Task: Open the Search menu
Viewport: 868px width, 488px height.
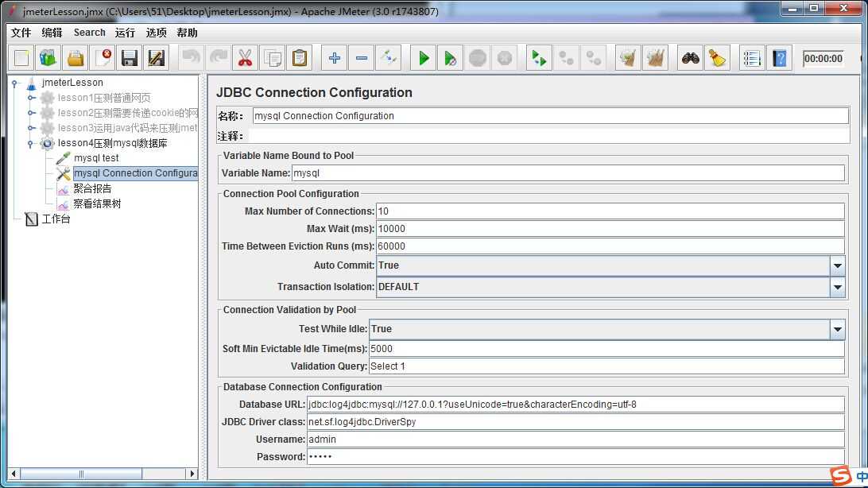Action: 90,33
